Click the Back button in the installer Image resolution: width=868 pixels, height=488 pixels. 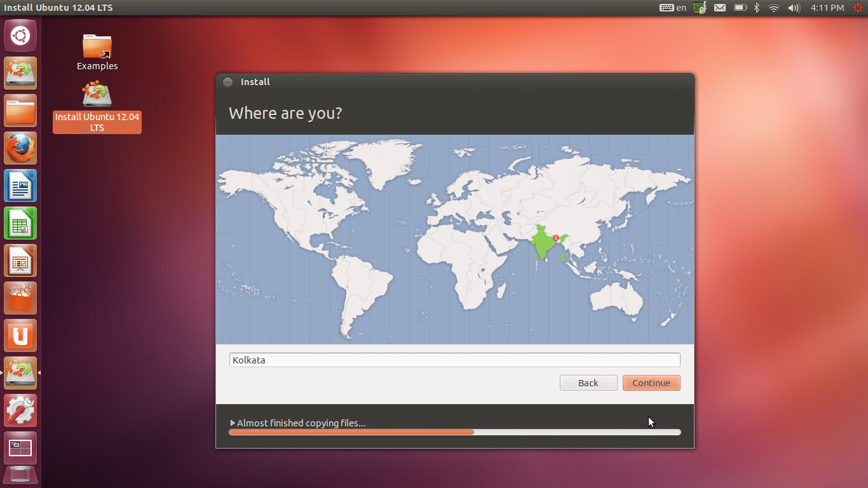(588, 383)
